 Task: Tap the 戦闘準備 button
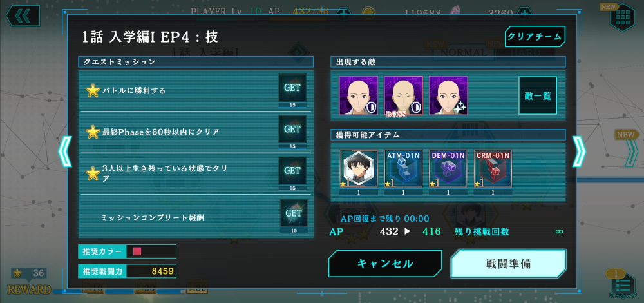click(x=509, y=264)
